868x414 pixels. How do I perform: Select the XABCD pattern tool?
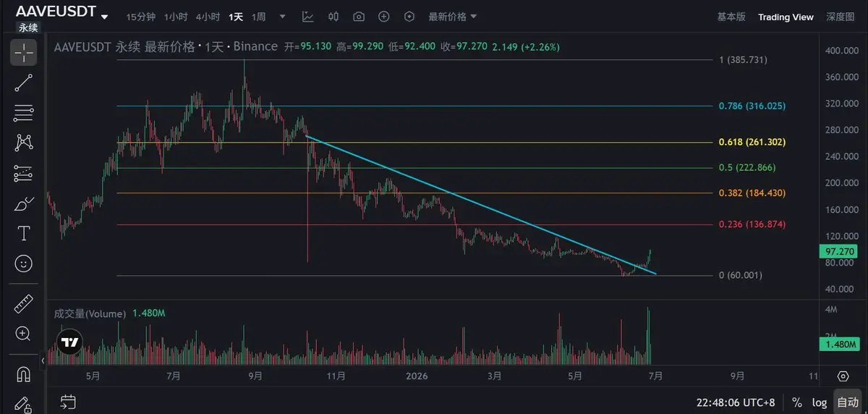[23, 143]
